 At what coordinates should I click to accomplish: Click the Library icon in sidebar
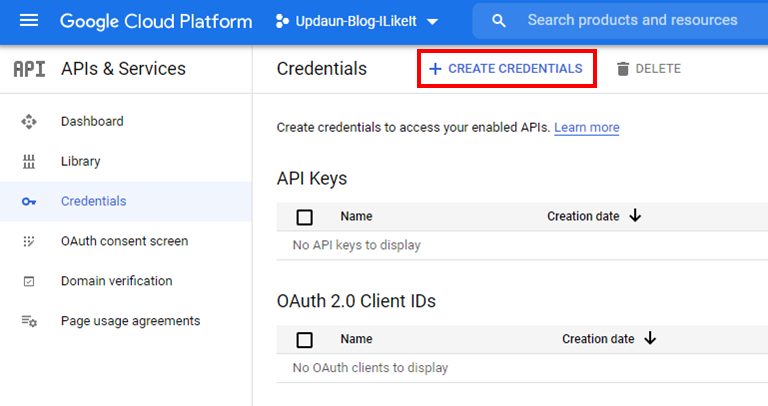click(29, 162)
